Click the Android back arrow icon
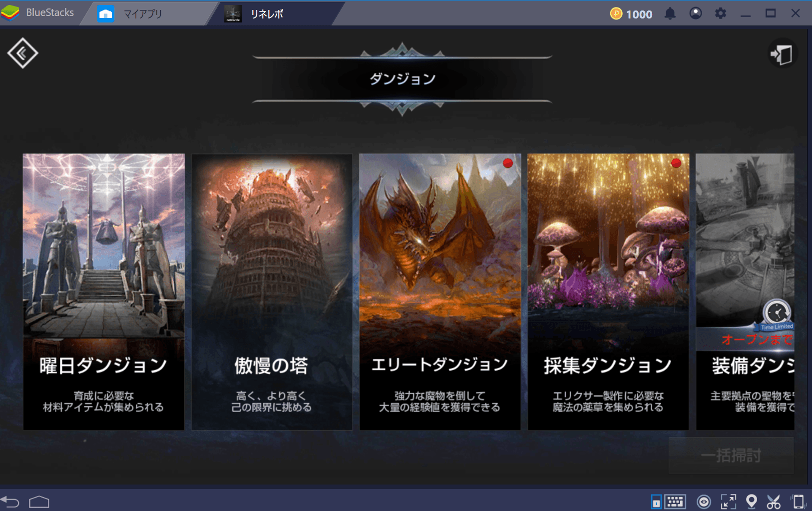812x511 pixels. coord(10,502)
